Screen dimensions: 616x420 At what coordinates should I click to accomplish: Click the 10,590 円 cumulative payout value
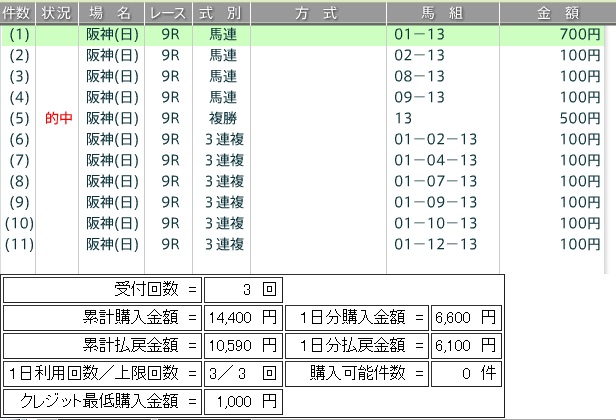[243, 346]
